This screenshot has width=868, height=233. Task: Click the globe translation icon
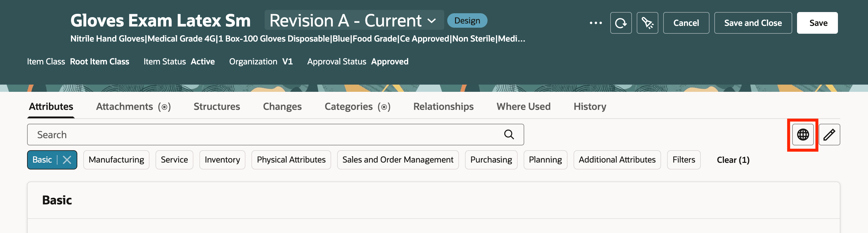[x=803, y=135]
